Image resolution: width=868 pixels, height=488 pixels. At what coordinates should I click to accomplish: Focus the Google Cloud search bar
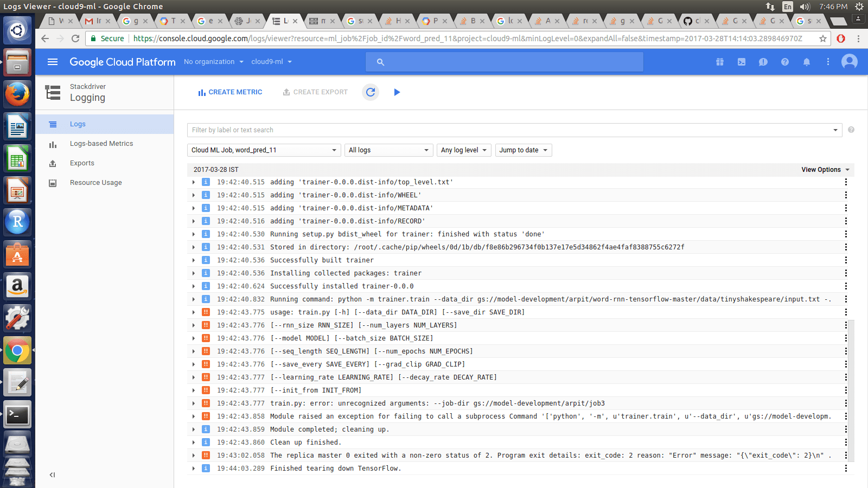505,62
